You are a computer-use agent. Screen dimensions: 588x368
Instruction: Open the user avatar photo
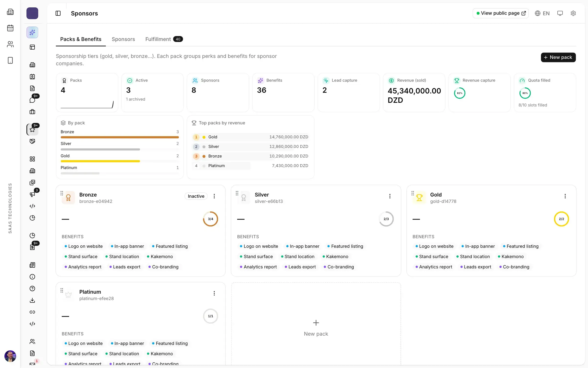(10, 356)
